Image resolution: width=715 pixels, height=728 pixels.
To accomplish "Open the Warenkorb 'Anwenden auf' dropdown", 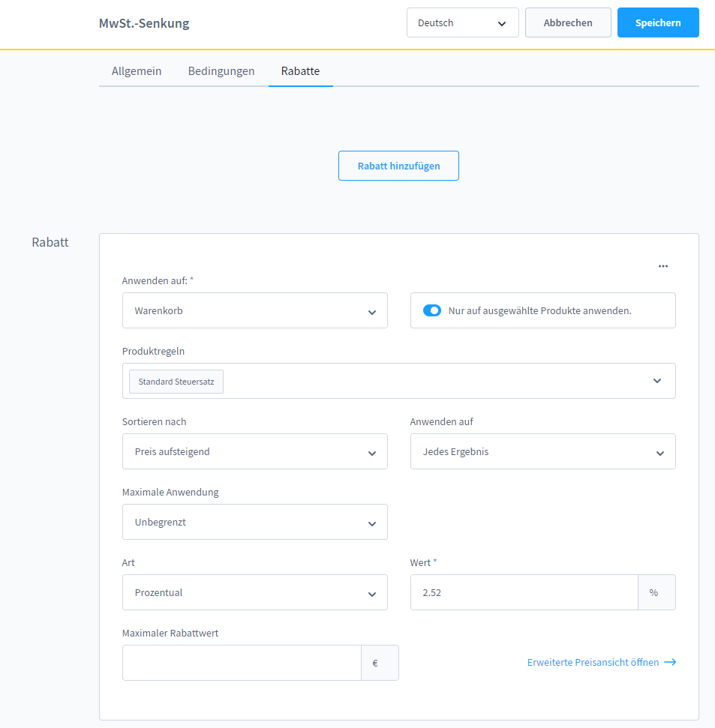I will (254, 310).
